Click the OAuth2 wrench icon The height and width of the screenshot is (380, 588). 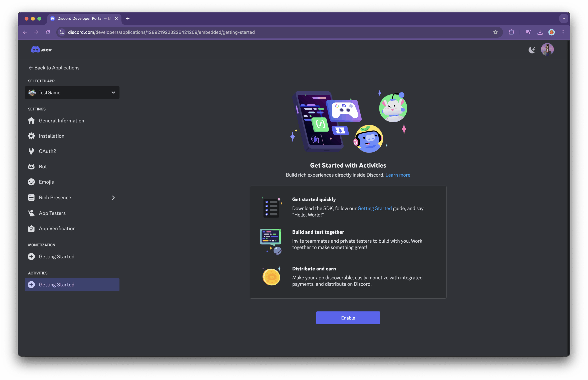31,151
